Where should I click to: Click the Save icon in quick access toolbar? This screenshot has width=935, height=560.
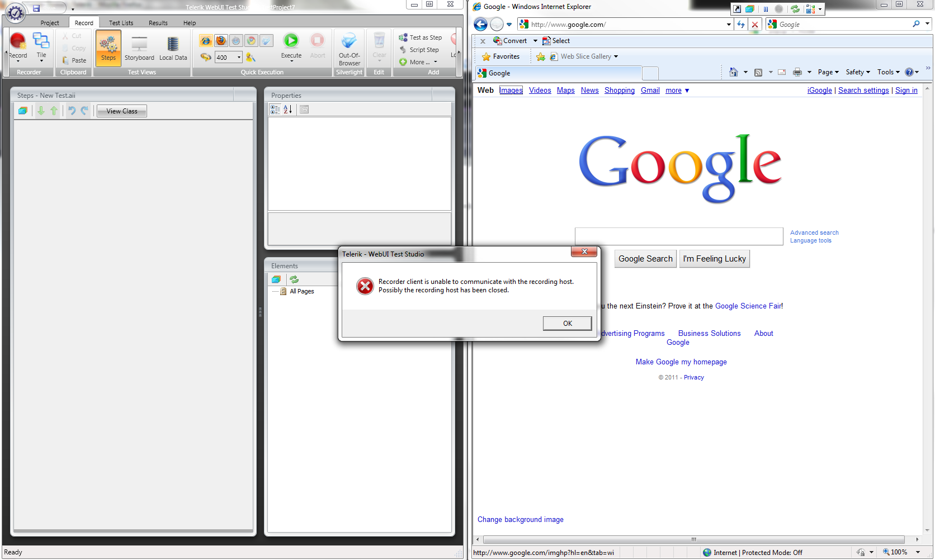(36, 8)
